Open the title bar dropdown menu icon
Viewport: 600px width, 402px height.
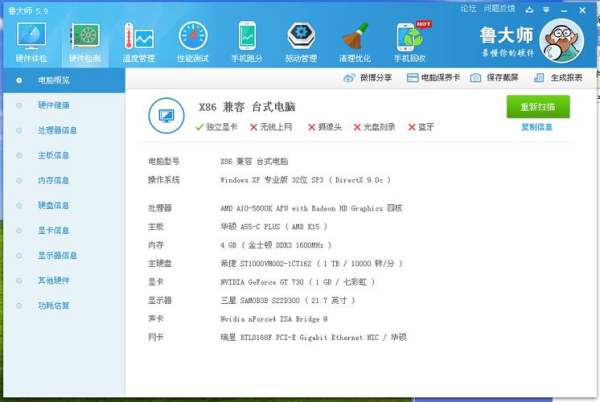point(546,10)
